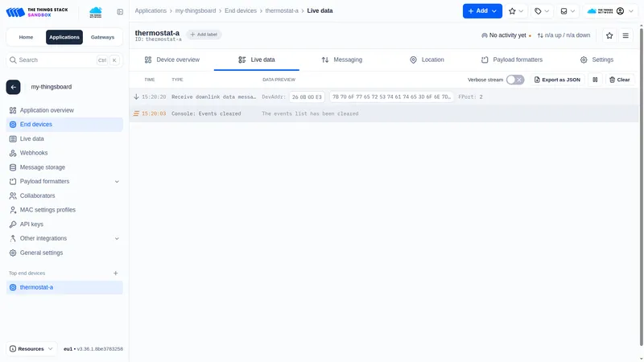The width and height of the screenshot is (644, 362).
Task: Focus the sidebar Search field
Action: coord(64,60)
